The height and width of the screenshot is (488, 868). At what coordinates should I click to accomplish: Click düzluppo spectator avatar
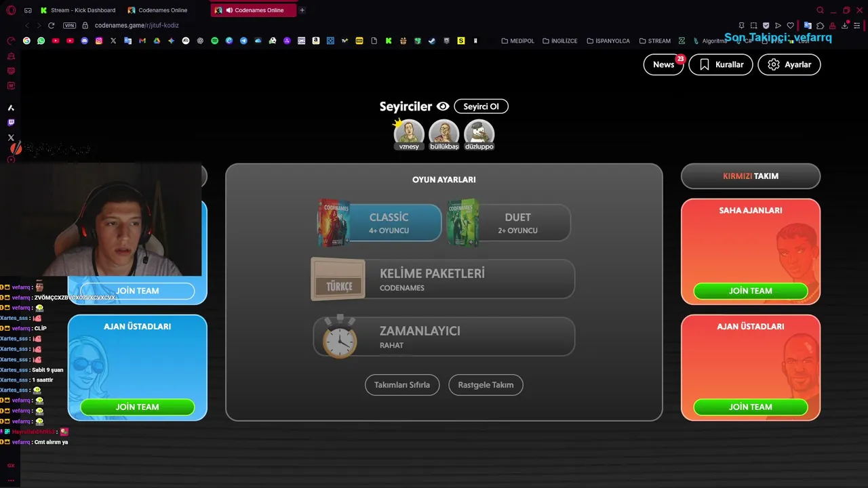point(479,134)
